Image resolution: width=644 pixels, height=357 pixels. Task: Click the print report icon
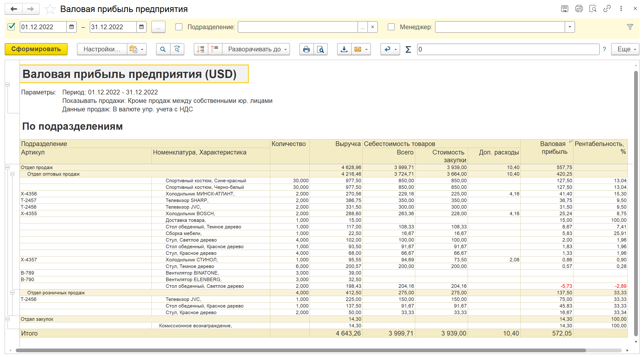click(306, 49)
